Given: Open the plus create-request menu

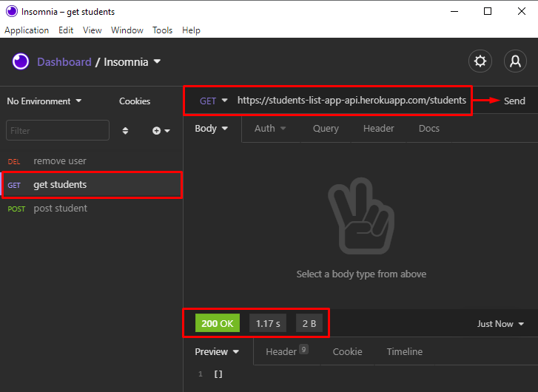Looking at the screenshot, I should pyautogui.click(x=161, y=131).
